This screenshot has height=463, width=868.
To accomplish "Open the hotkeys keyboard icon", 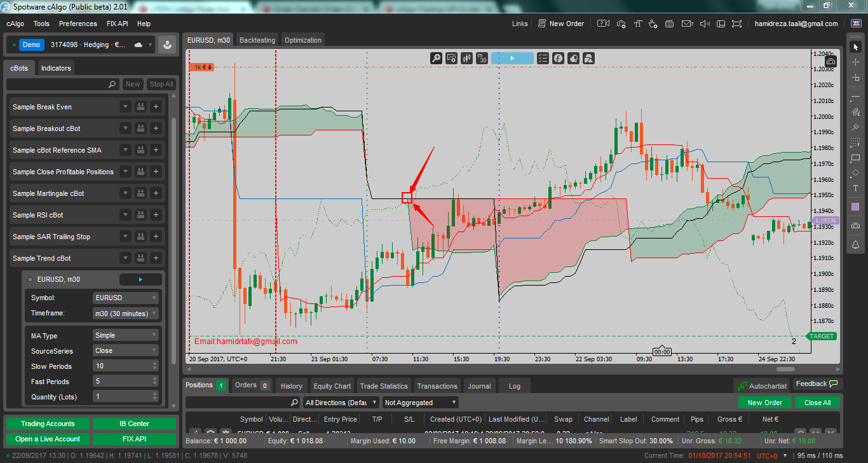I will click(670, 24).
